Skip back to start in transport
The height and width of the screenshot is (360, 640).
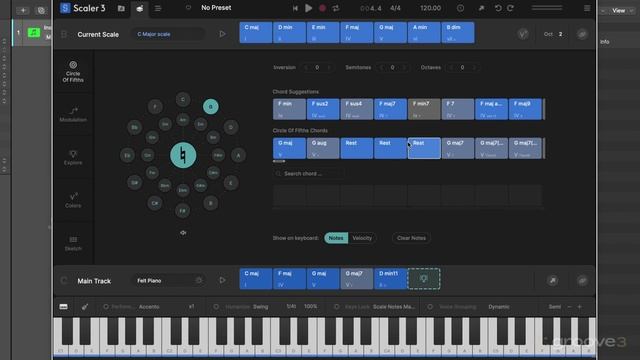click(x=295, y=8)
